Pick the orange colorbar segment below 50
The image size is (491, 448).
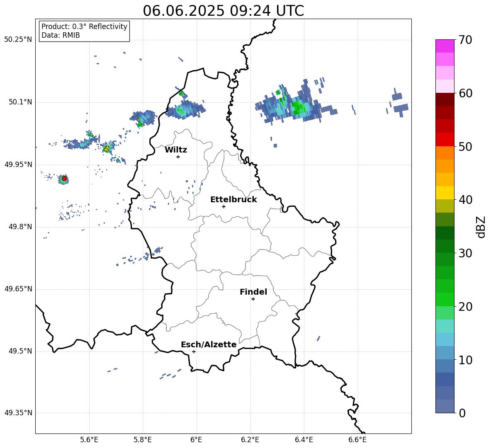click(x=445, y=153)
